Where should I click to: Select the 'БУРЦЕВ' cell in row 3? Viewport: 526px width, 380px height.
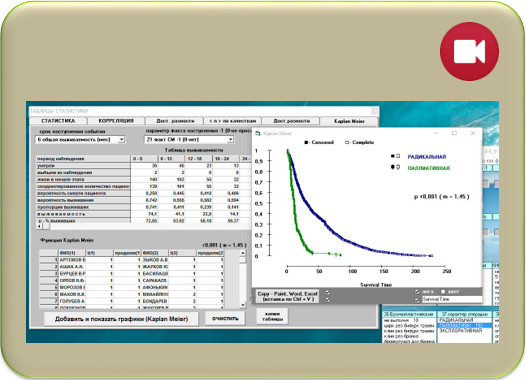[x=72, y=274]
